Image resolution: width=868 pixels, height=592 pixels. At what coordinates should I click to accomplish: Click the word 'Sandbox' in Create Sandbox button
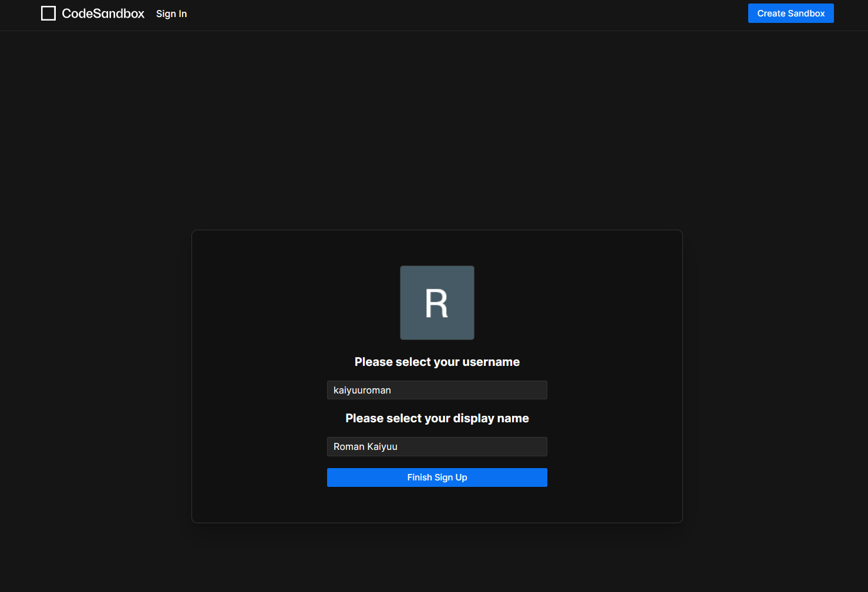click(806, 14)
